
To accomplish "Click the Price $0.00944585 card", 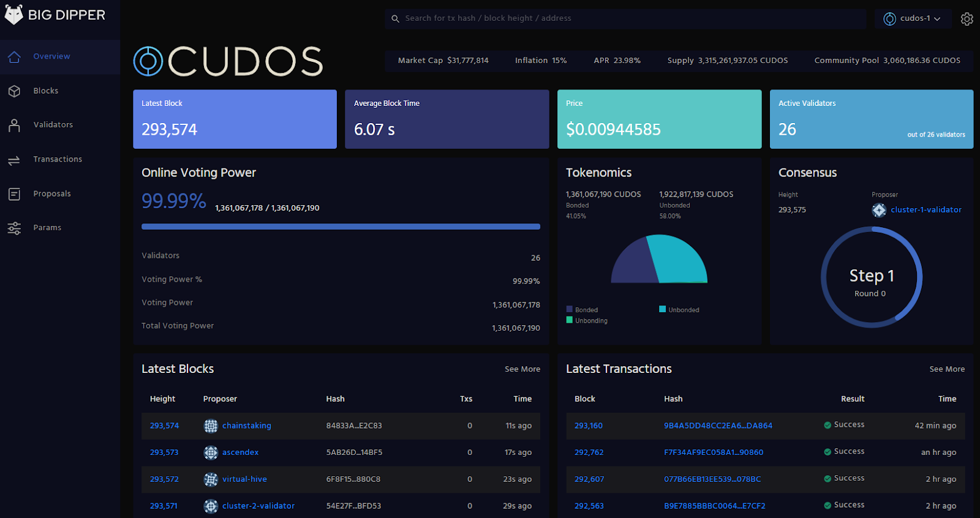I will point(659,119).
